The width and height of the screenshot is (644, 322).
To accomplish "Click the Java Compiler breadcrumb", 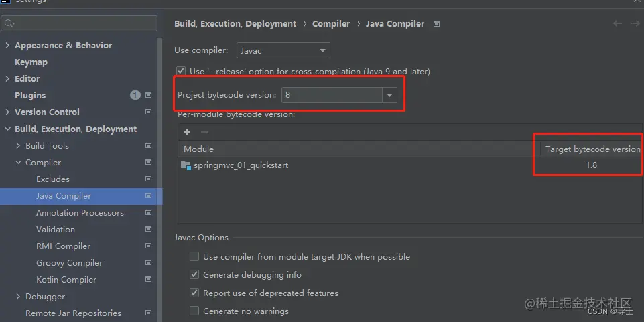I will coord(395,24).
